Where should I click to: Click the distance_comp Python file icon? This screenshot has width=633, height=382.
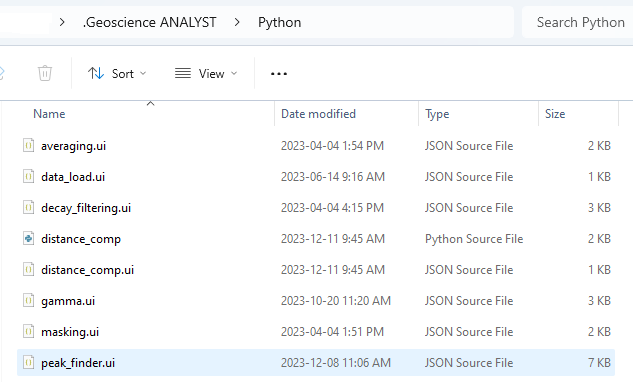point(28,239)
